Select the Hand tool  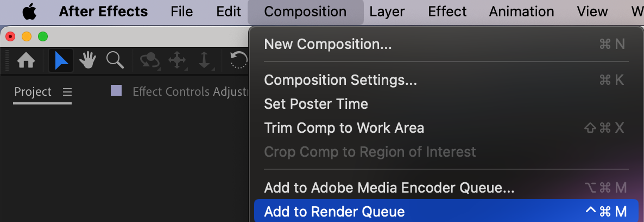pyautogui.click(x=88, y=60)
